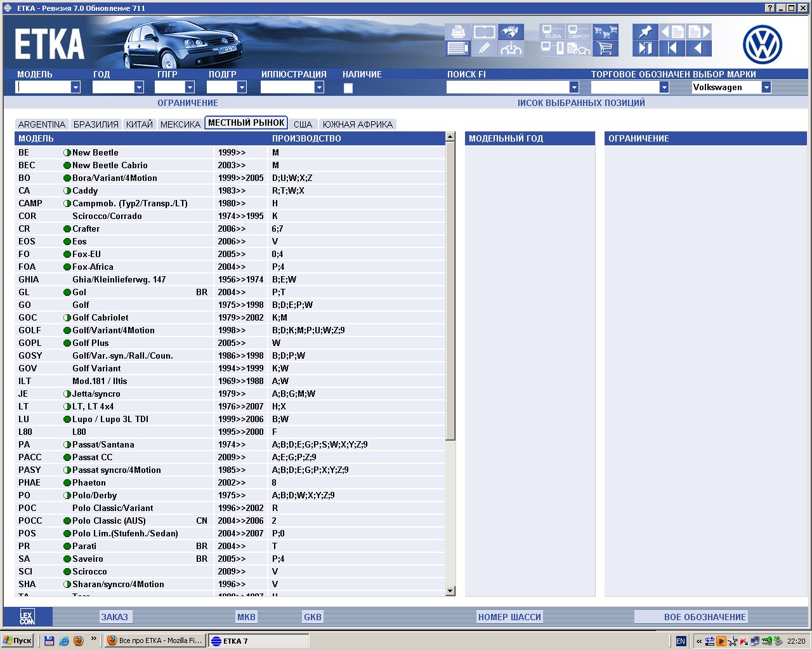Click the Volkswagen logo
Viewport: 812px width, 650px height.
763,44
